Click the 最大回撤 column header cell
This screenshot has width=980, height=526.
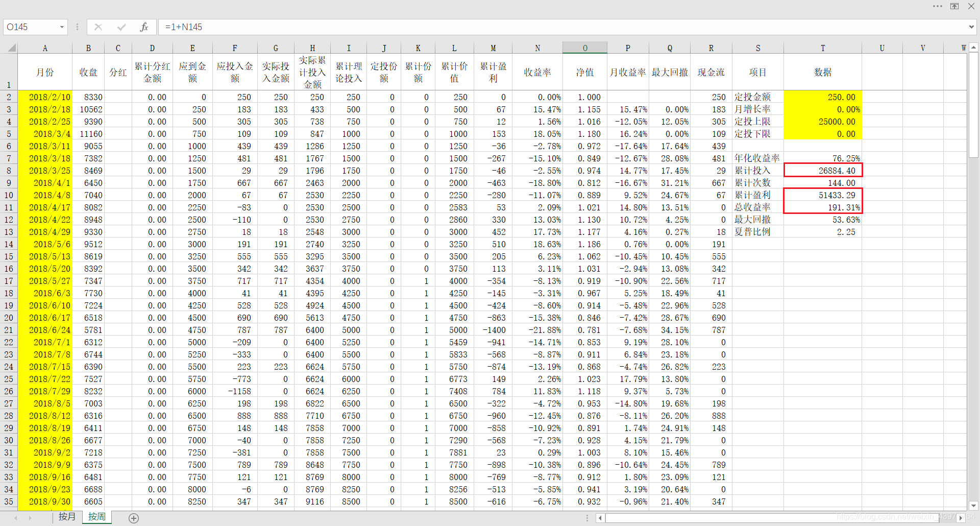[670, 72]
